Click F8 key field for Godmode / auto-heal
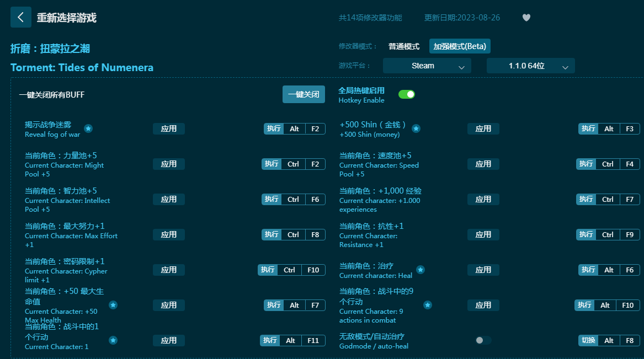Image resolution: width=644 pixels, height=359 pixels. 630,341
